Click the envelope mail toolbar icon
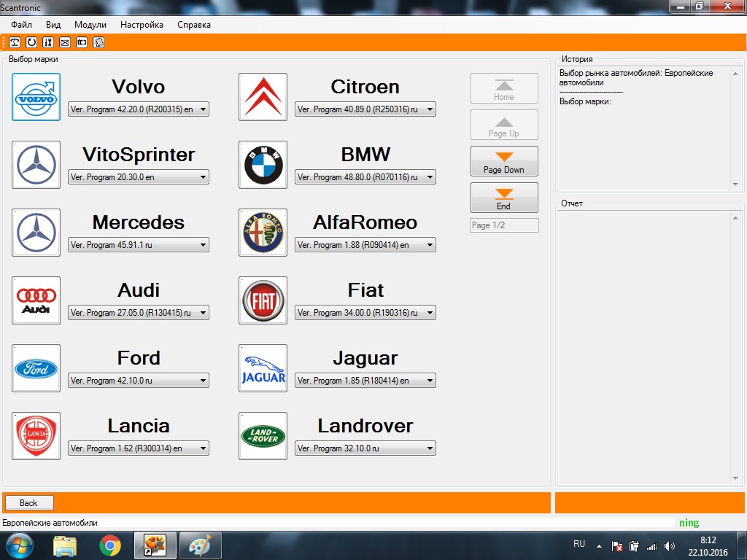The height and width of the screenshot is (560, 747). point(65,42)
